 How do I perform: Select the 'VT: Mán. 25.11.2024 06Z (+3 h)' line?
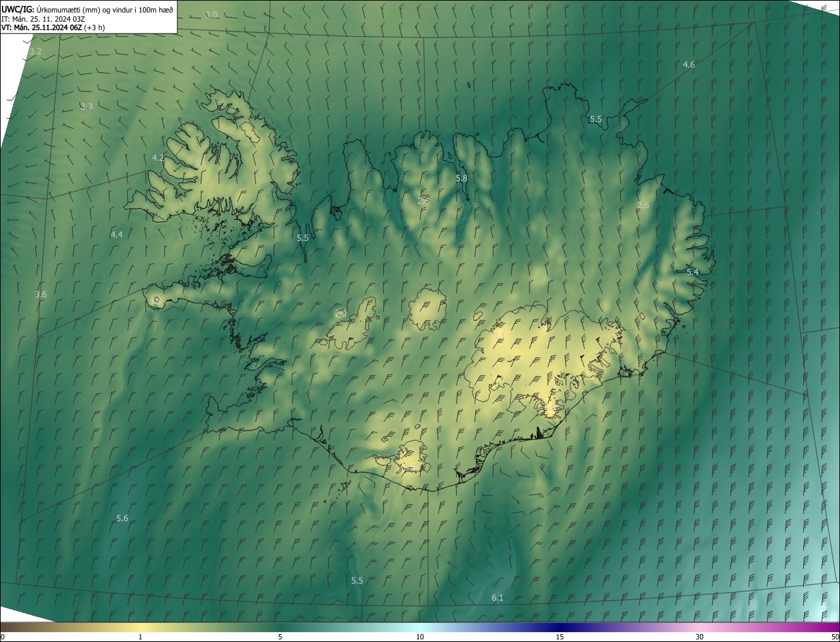pos(53,28)
